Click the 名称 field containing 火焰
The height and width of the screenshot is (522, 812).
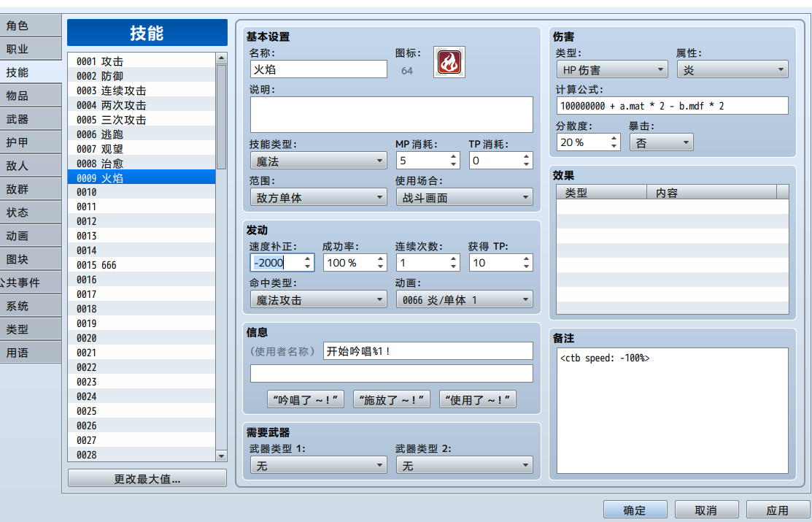pyautogui.click(x=319, y=69)
